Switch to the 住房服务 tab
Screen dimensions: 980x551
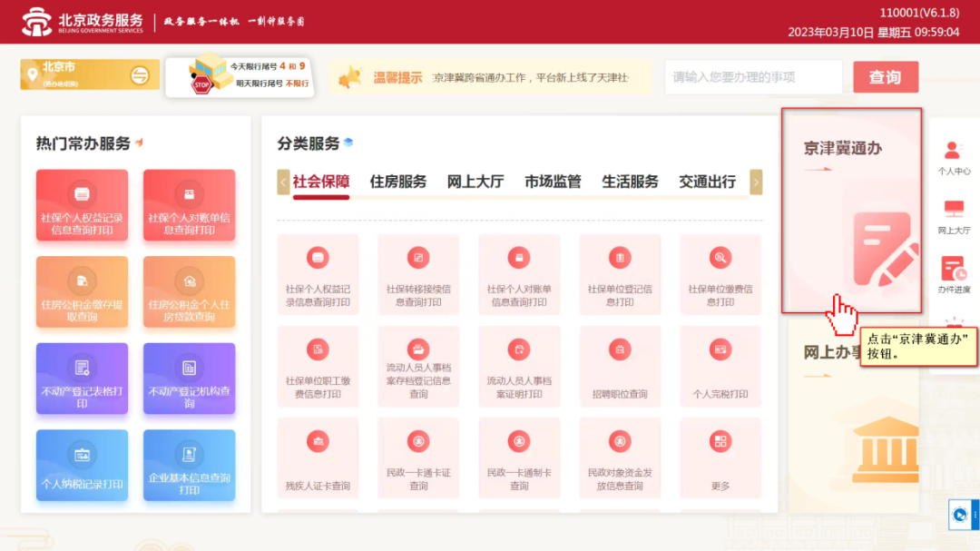coord(397,182)
